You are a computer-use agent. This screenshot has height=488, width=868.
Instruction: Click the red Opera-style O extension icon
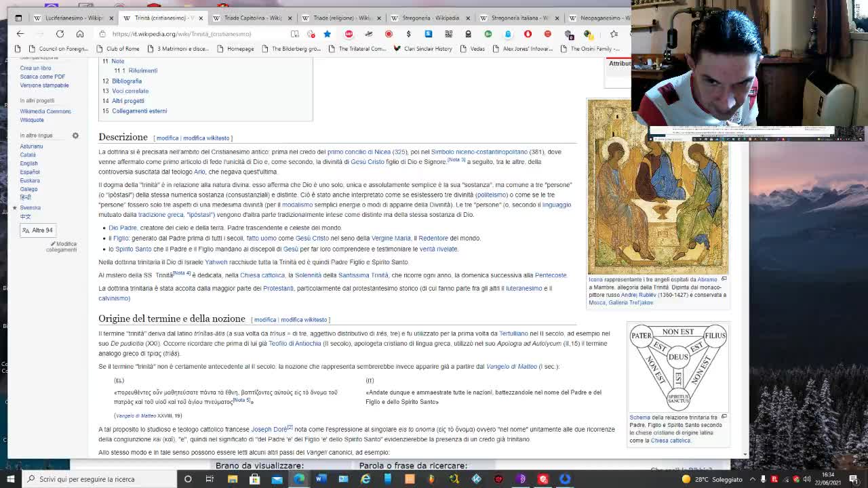528,34
